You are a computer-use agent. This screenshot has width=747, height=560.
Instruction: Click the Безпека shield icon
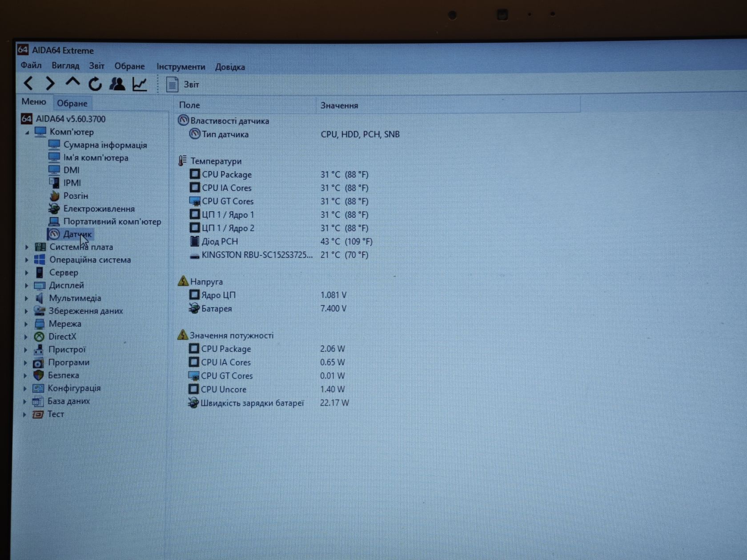point(39,376)
